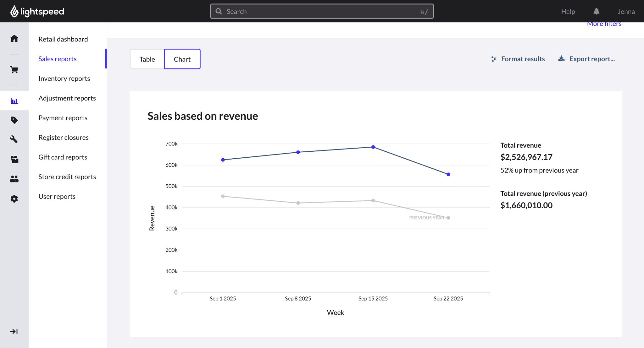Open Inventory reports menu item
The width and height of the screenshot is (644, 348).
coord(64,79)
